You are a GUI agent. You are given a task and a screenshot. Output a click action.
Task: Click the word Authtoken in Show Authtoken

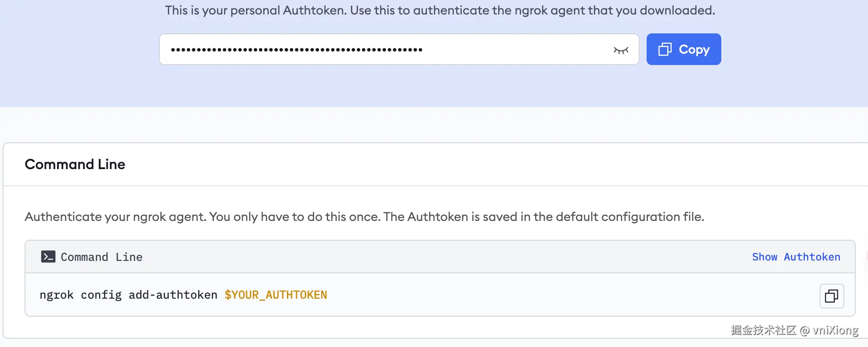(x=812, y=257)
